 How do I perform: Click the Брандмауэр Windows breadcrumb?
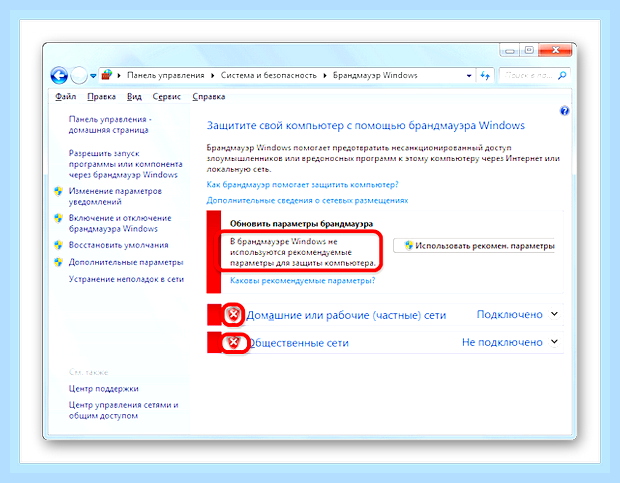(375, 75)
